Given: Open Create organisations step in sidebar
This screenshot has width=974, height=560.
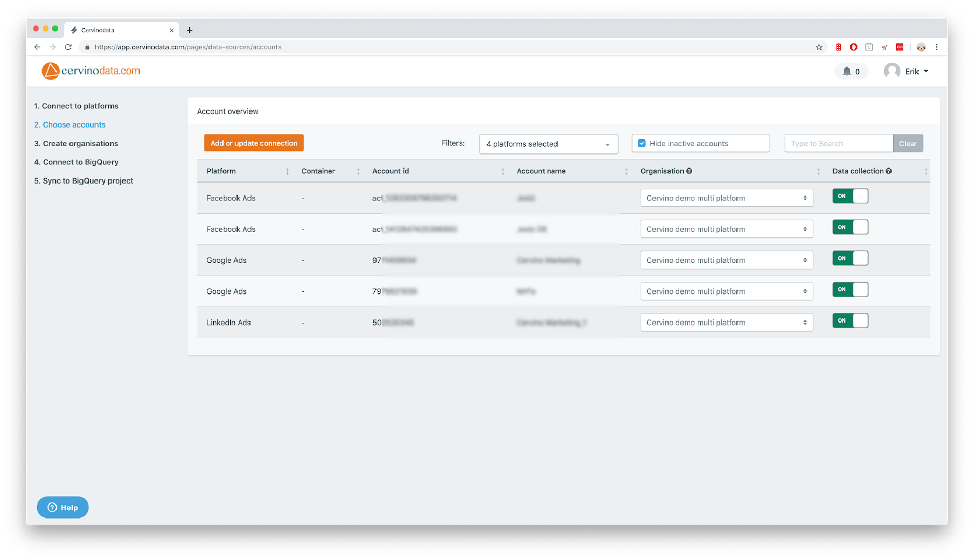Looking at the screenshot, I should coord(76,144).
